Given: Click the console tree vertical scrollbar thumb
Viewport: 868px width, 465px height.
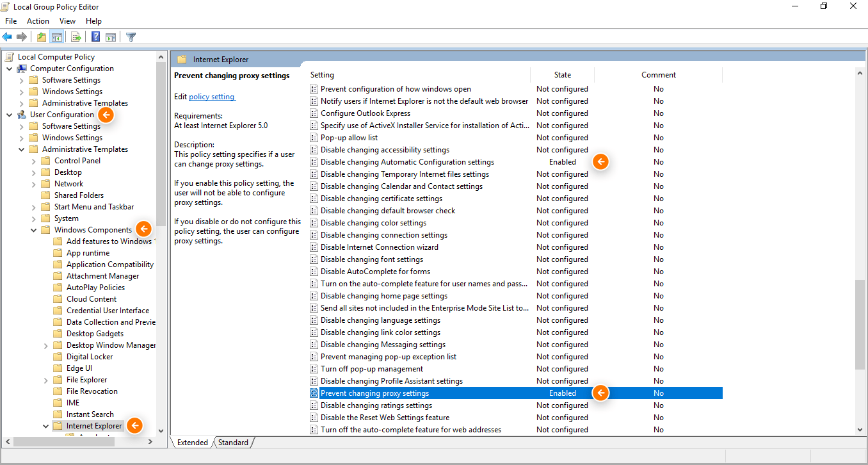Looking at the screenshot, I should pyautogui.click(x=161, y=144).
